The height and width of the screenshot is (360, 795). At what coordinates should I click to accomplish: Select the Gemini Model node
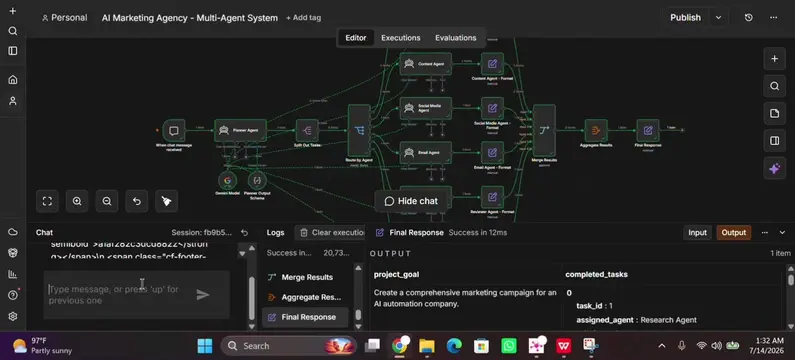(x=227, y=181)
